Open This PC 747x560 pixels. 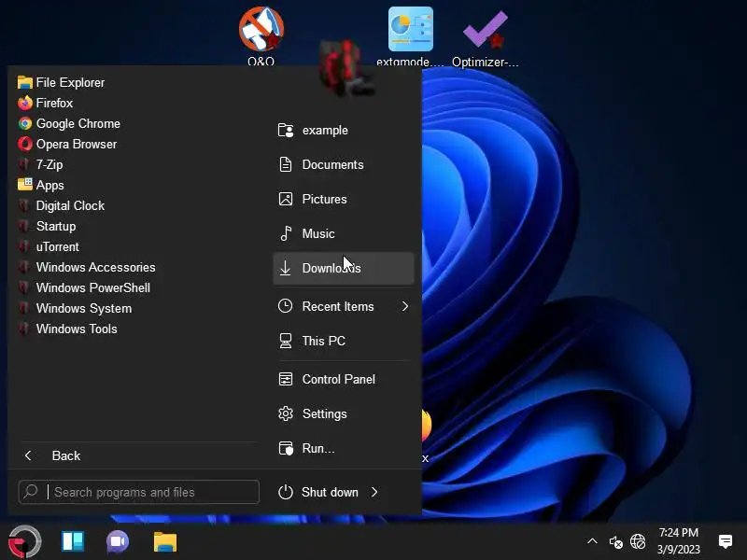[x=344, y=341]
